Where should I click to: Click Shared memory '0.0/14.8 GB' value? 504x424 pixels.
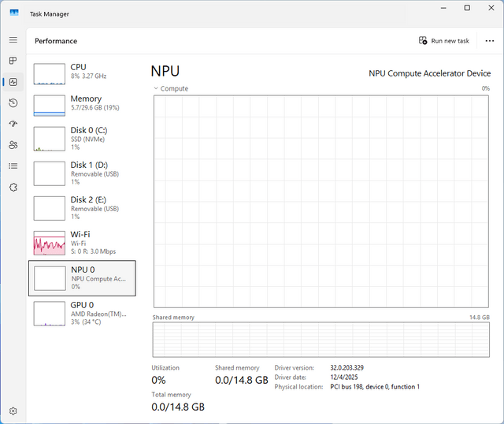pyautogui.click(x=242, y=380)
